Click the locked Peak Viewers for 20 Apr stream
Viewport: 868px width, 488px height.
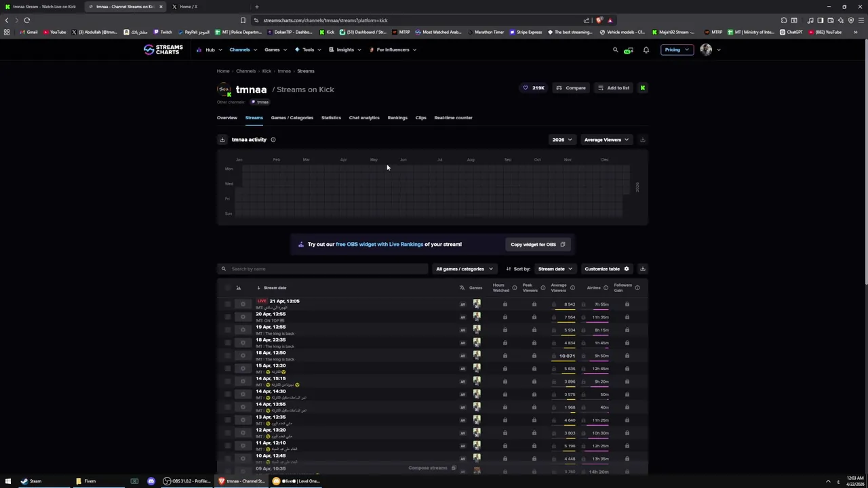(534, 317)
